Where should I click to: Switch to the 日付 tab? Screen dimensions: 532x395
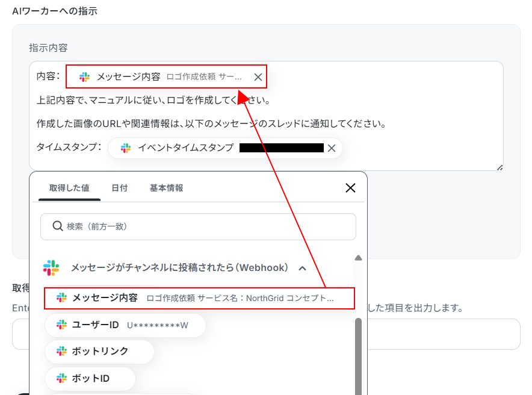click(x=119, y=188)
